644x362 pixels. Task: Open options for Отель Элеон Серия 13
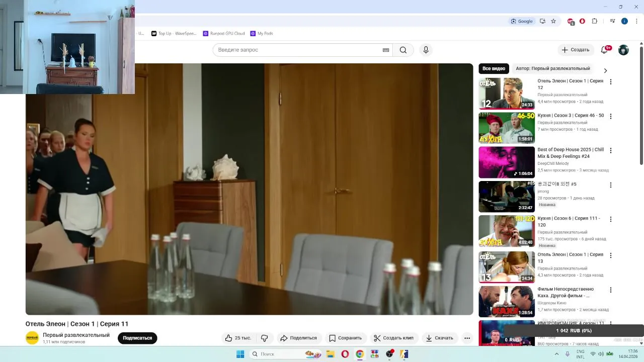[x=611, y=255]
